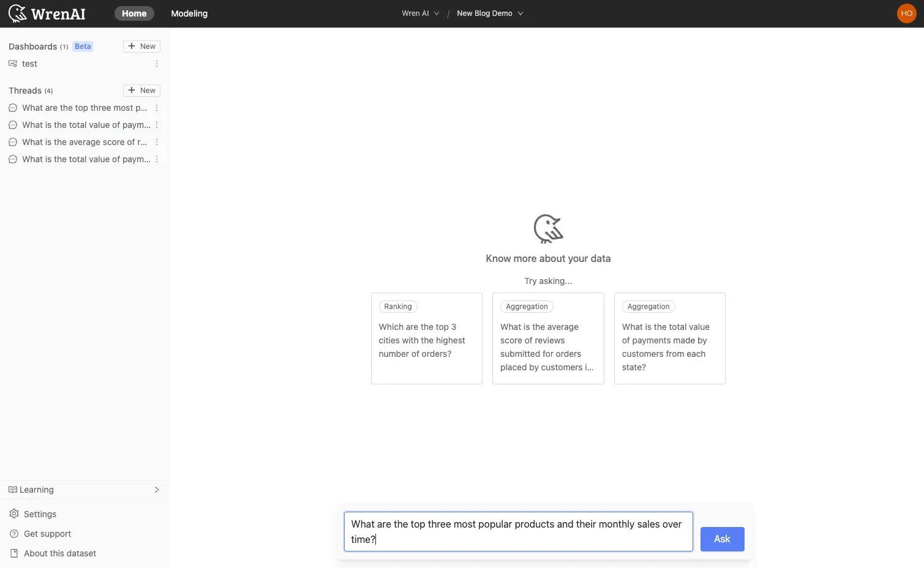Select the top 3 cities ranking suggestion
924x568 pixels.
(x=426, y=338)
